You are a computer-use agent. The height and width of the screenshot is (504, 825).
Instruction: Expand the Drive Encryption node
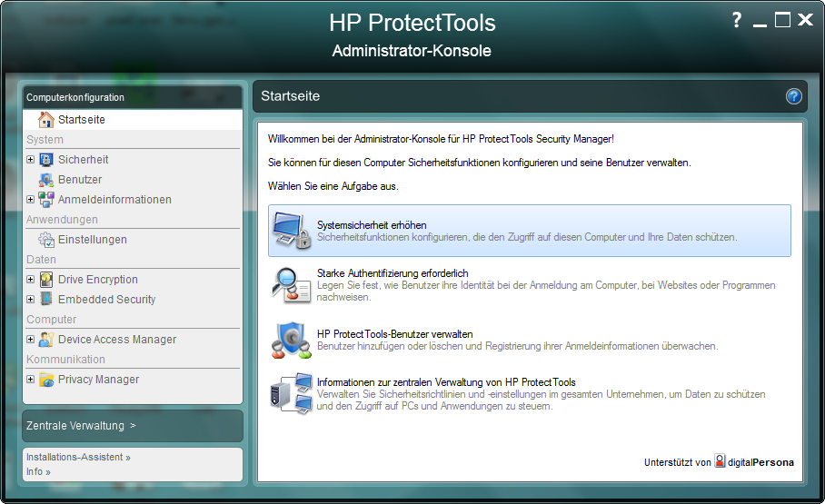coord(31,280)
